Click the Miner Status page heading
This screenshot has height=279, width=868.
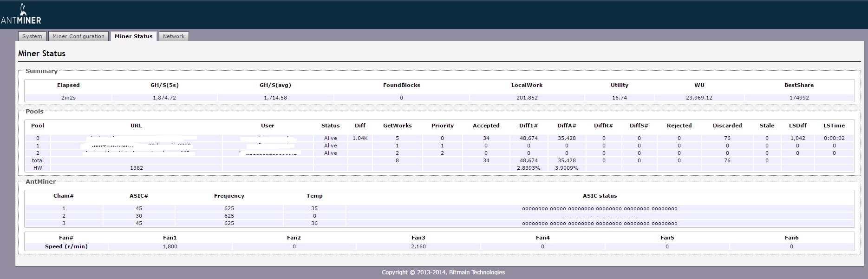(x=42, y=53)
